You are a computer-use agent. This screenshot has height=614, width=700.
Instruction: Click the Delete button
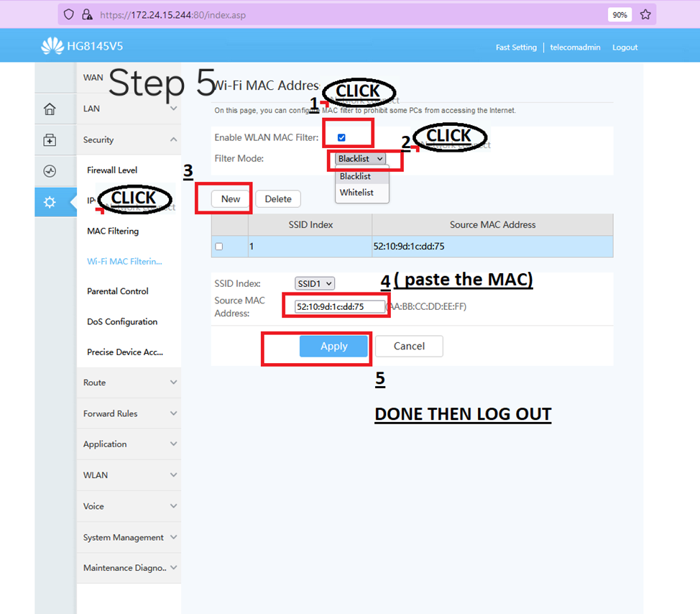[x=278, y=199]
